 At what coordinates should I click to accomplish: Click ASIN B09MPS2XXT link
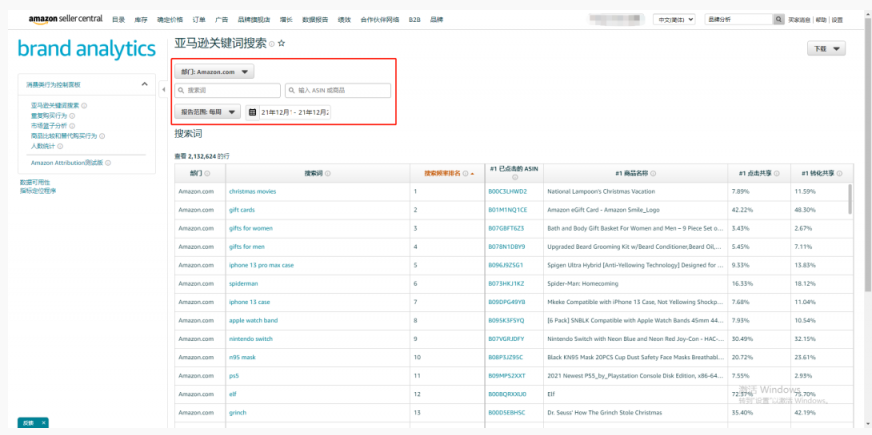pos(507,375)
